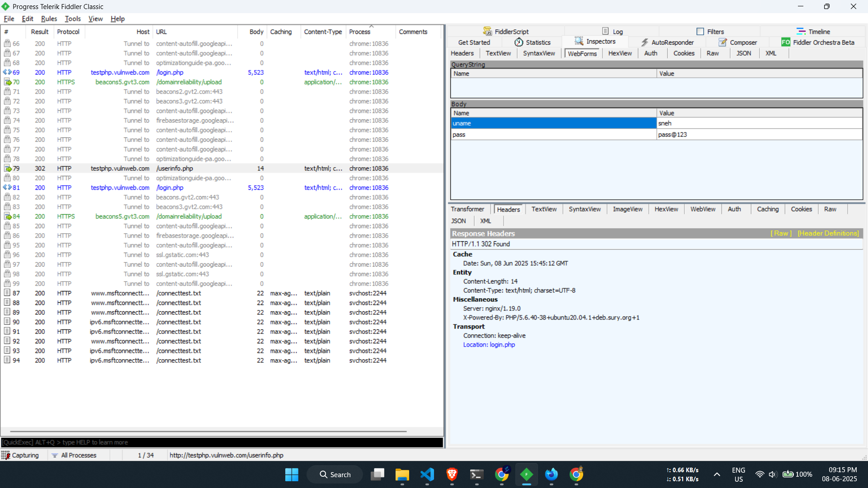Screen dimensions: 868x488
Task: Click session 79 redirect icon
Action: (7, 168)
